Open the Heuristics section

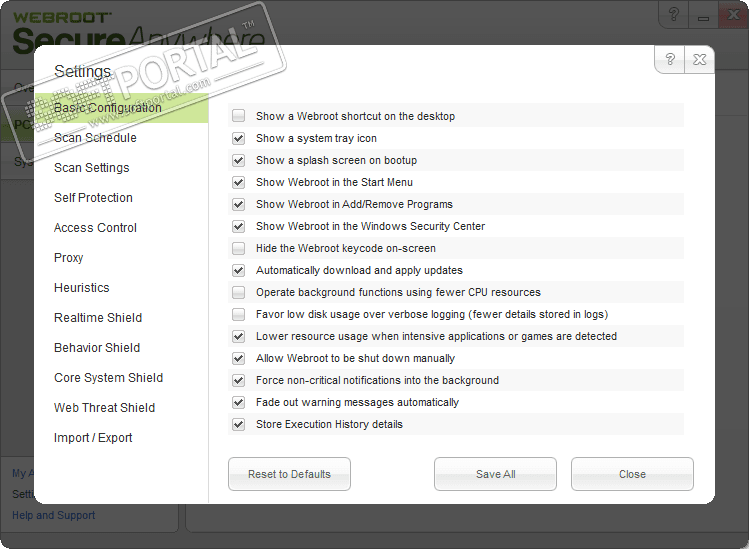tap(82, 288)
